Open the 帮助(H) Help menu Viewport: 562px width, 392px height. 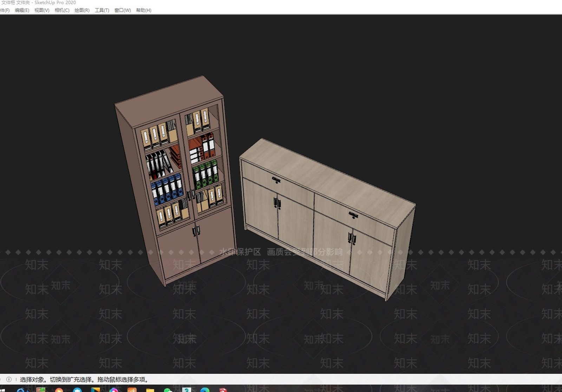pos(144,10)
